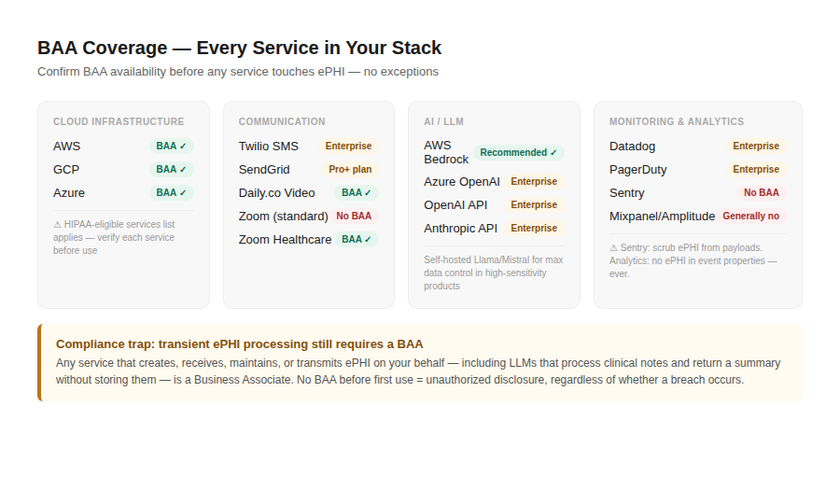Click the Sentry scrub ePHI warning note
The height and width of the screenshot is (504, 840).
pos(693,260)
